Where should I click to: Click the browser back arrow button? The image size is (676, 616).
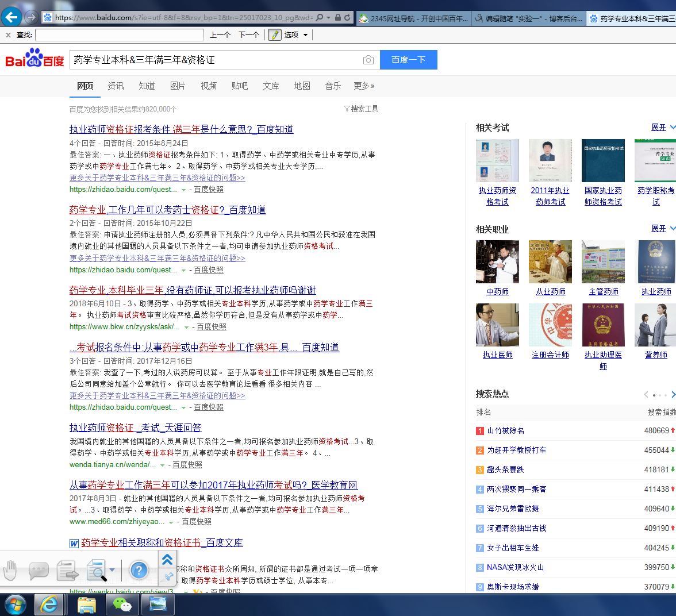pos(11,17)
